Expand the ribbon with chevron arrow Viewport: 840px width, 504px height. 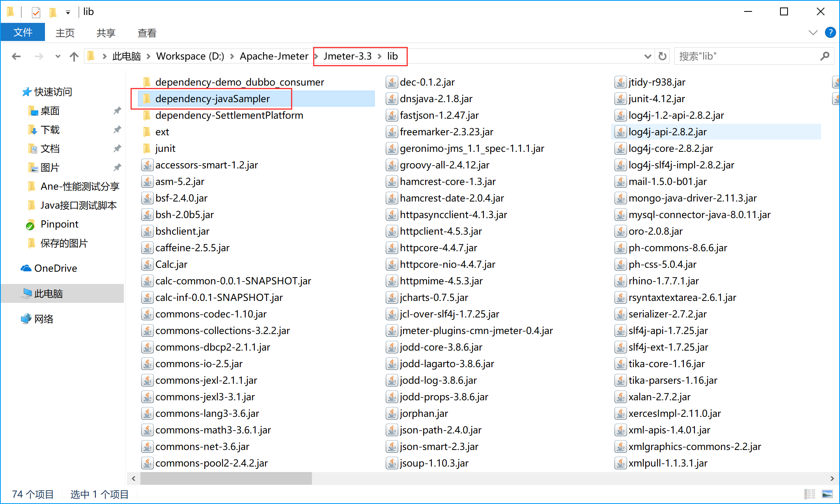pyautogui.click(x=813, y=32)
